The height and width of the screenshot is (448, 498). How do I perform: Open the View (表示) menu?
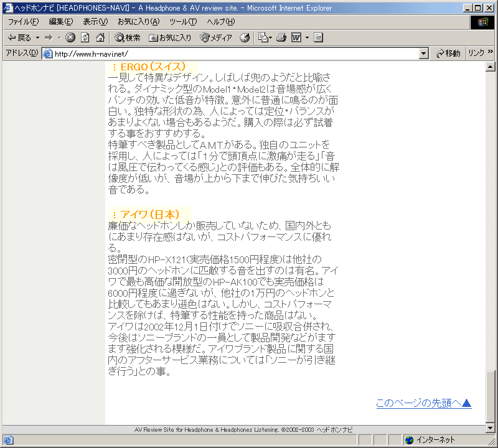click(95, 22)
